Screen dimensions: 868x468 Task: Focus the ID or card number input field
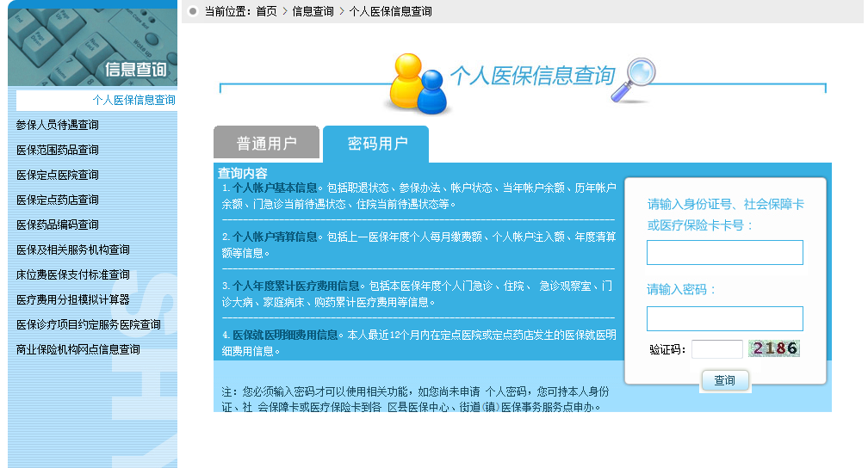pyautogui.click(x=725, y=252)
